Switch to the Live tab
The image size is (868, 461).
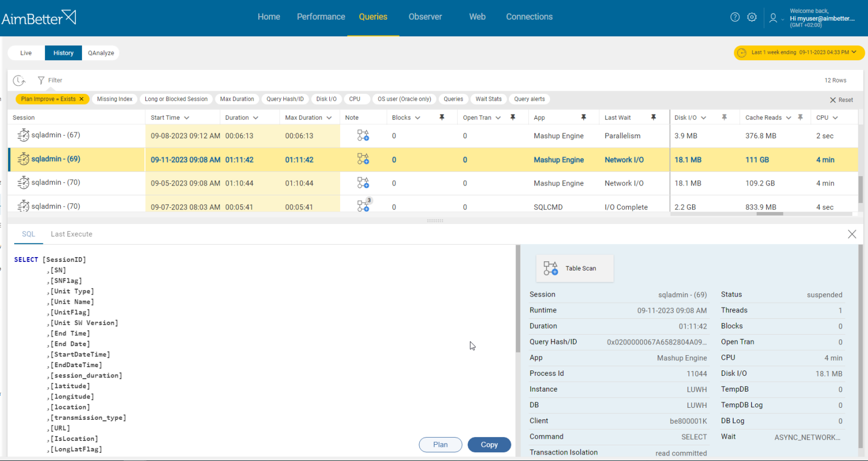pos(26,53)
